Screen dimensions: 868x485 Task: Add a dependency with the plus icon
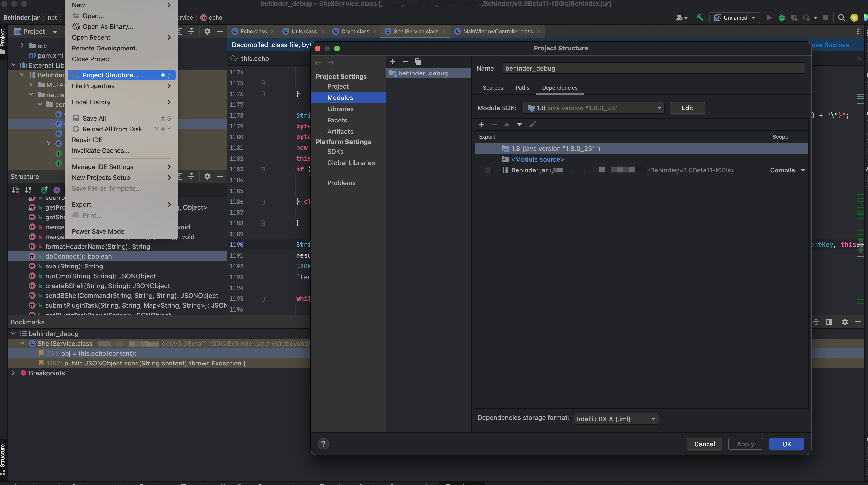click(481, 124)
